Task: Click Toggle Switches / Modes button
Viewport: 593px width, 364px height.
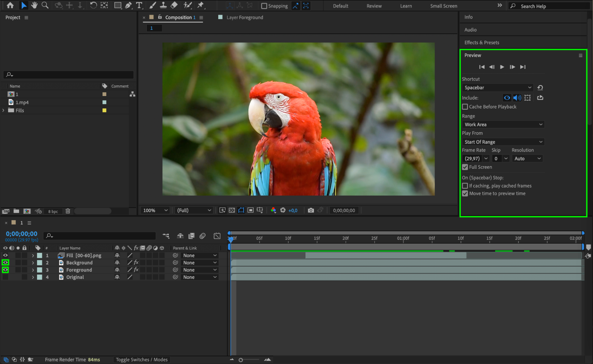Action: click(142, 360)
